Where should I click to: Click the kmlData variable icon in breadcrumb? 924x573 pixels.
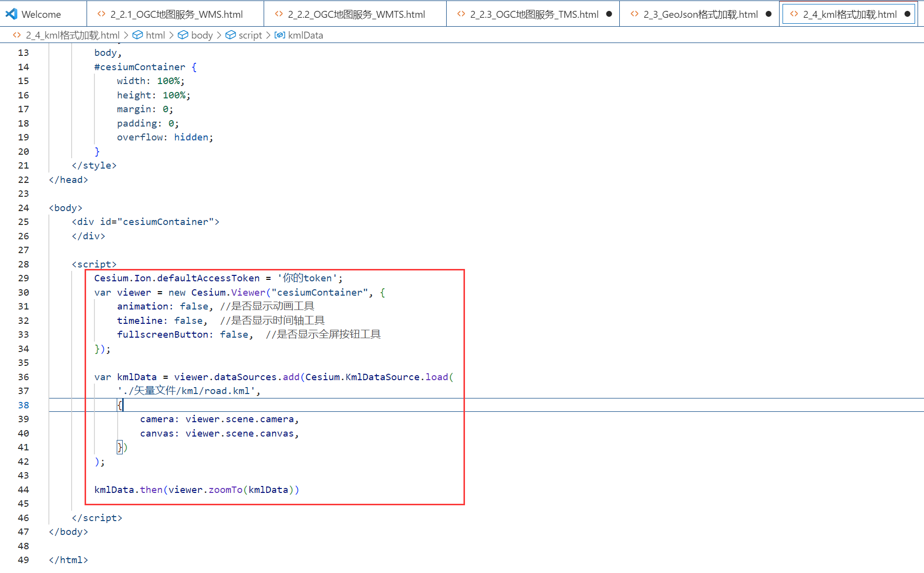coord(279,35)
